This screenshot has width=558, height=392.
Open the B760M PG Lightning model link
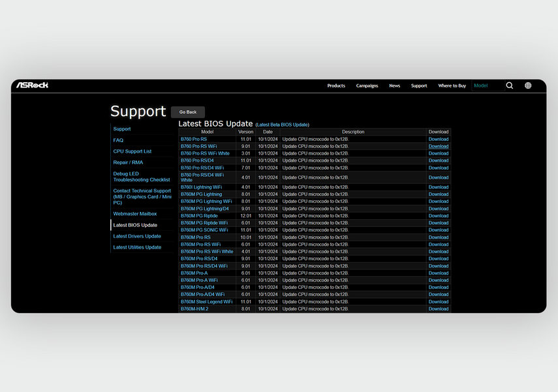tap(201, 194)
